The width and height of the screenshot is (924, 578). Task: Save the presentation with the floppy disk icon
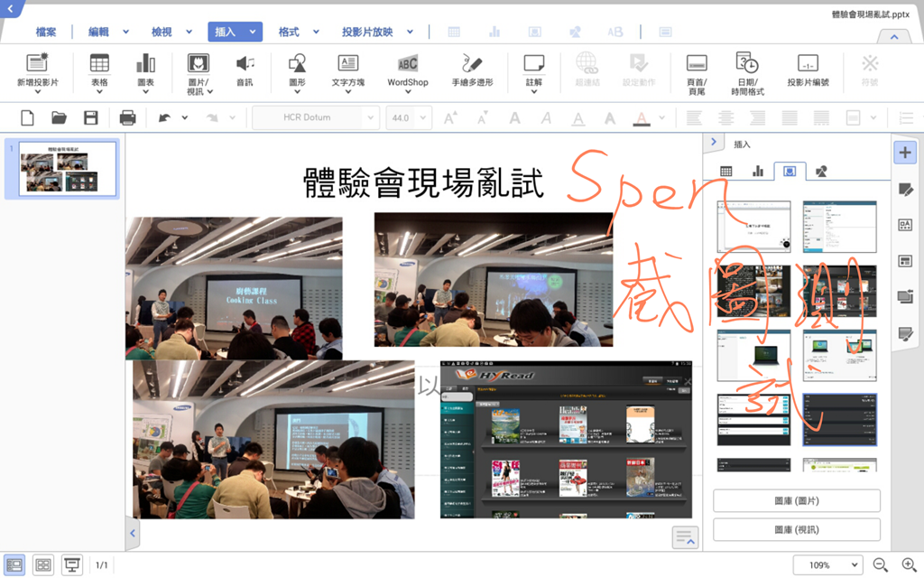(x=91, y=118)
